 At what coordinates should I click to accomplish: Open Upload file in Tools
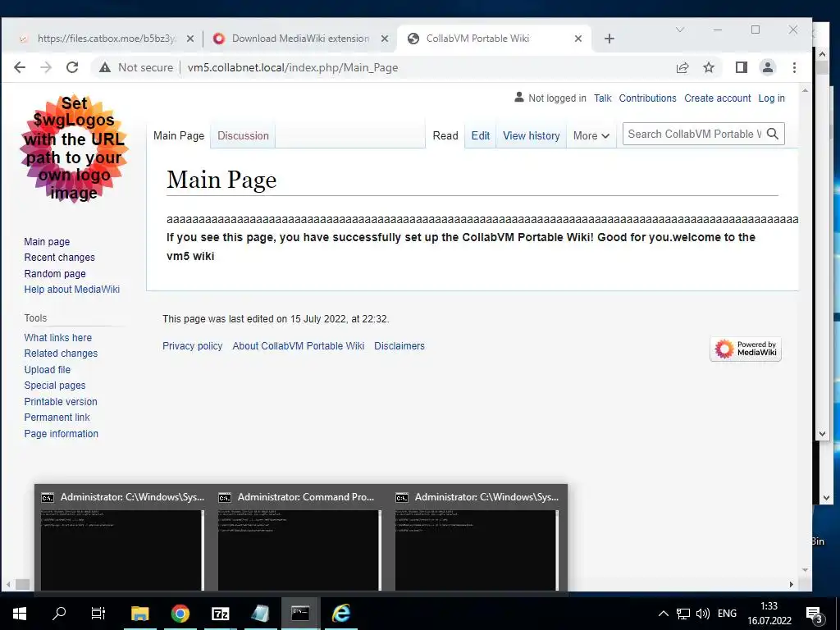47,370
